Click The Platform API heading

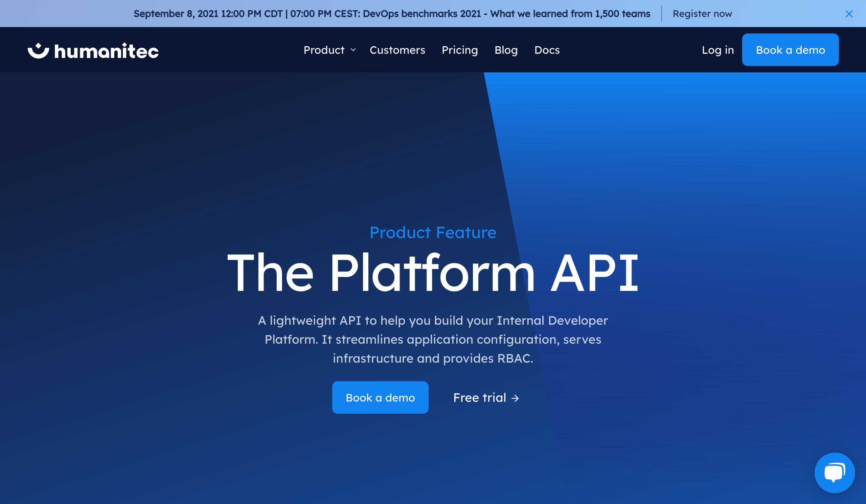(x=433, y=272)
